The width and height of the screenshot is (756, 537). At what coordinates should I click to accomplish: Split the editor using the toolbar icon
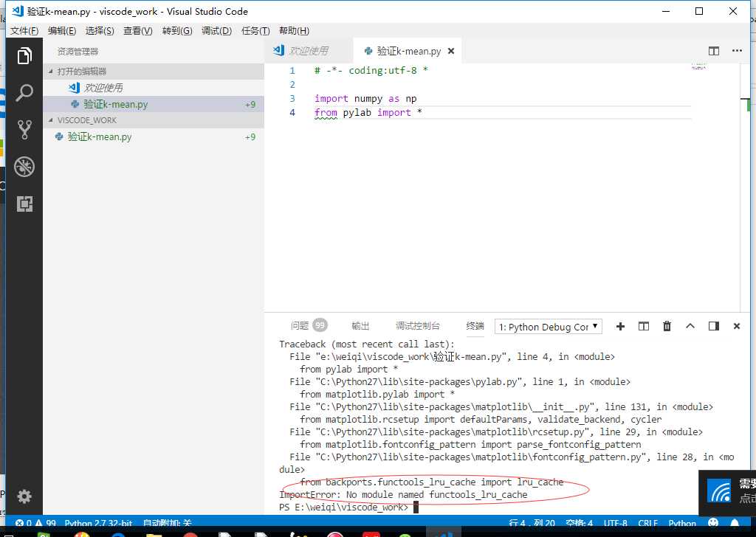pos(714,51)
